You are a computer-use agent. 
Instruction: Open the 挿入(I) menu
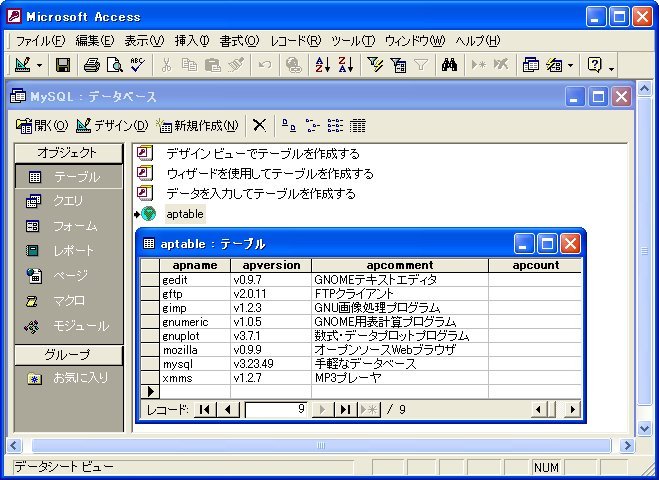[192, 41]
